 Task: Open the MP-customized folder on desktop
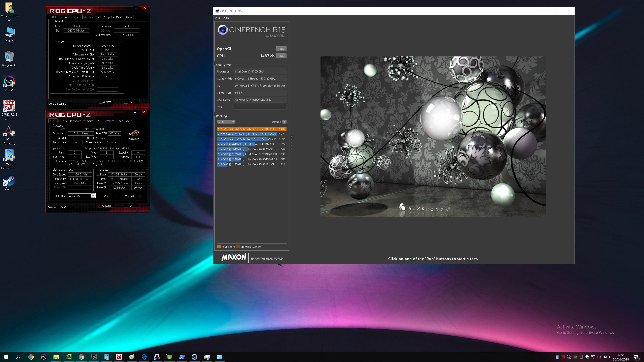pyautogui.click(x=9, y=12)
